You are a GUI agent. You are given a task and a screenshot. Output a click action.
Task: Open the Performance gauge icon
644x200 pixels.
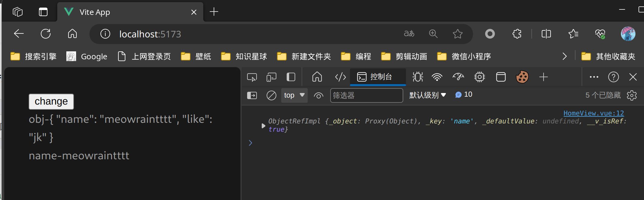point(458,77)
